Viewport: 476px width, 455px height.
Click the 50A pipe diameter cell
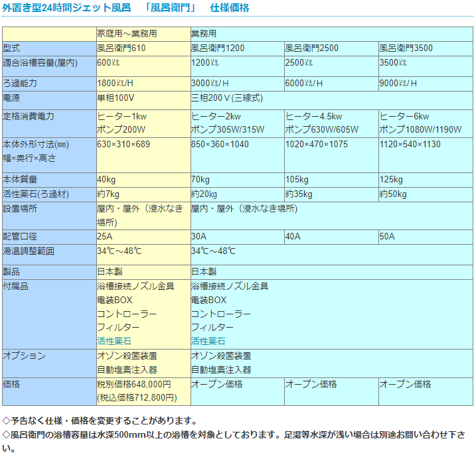coord(426,237)
